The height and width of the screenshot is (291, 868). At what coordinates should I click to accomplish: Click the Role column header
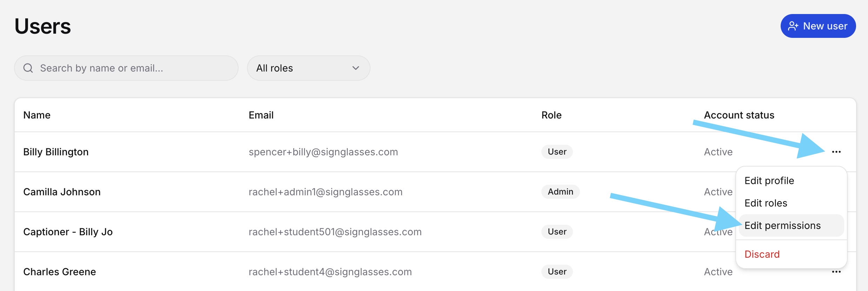click(551, 115)
